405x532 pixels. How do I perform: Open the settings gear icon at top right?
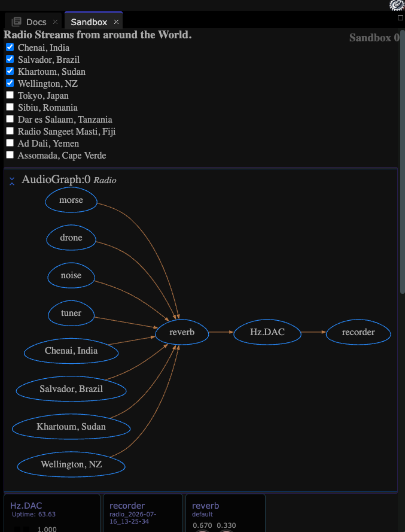[x=397, y=5]
